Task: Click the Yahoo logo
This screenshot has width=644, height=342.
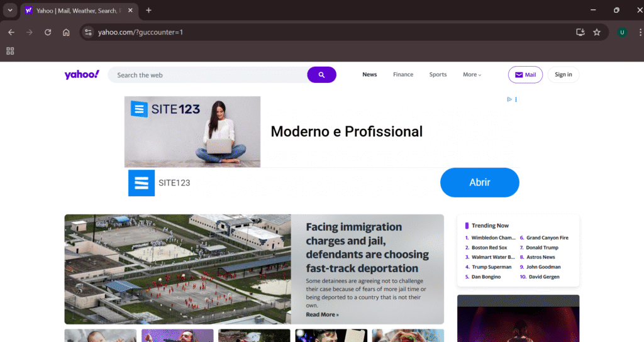Action: coord(82,74)
